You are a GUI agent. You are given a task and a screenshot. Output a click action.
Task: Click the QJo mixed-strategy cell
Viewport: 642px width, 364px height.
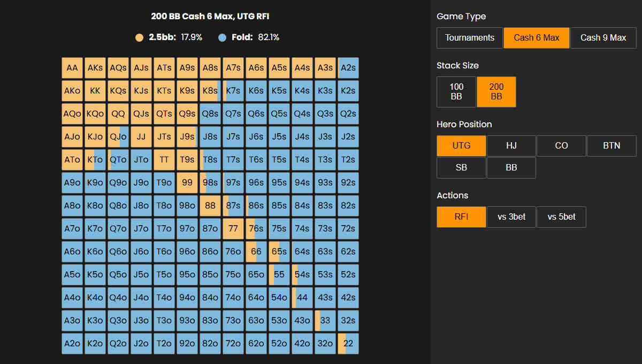[x=118, y=137]
